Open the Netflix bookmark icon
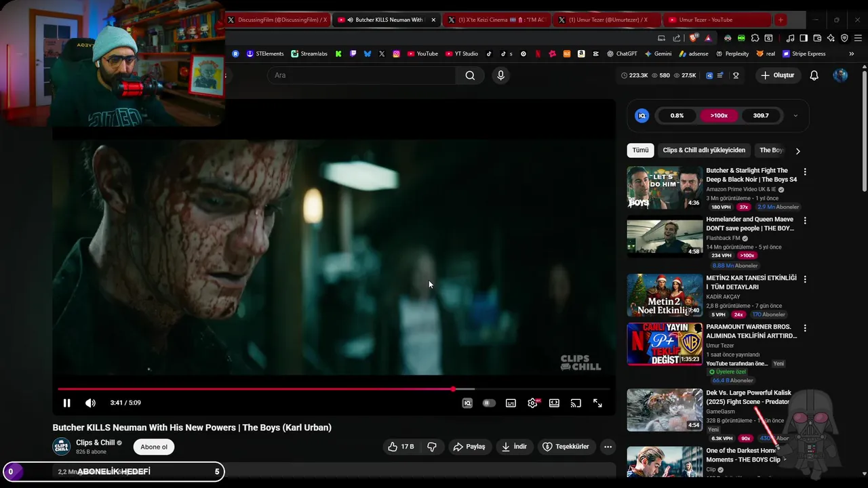 537,54
